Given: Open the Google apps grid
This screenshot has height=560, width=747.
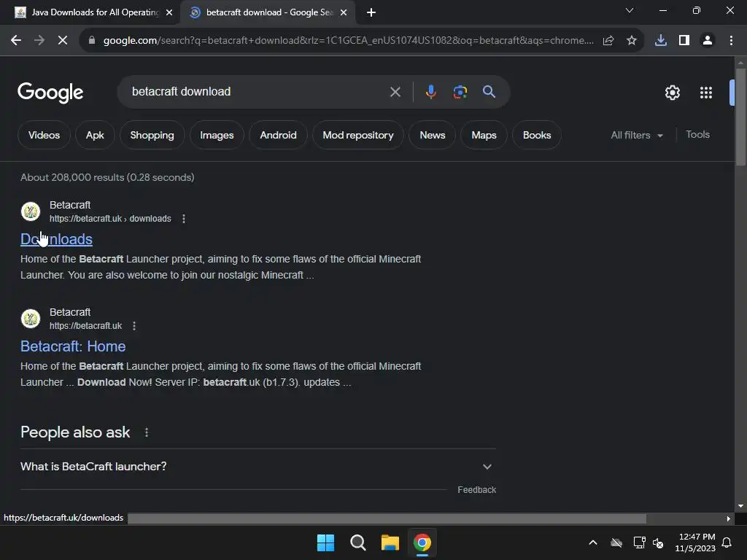Looking at the screenshot, I should coord(706,93).
